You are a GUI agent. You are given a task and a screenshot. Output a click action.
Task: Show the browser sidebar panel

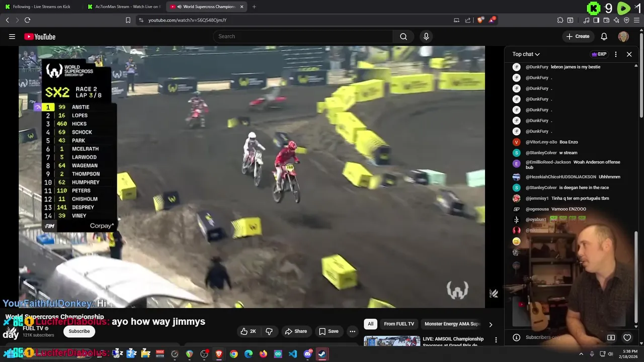click(596, 20)
